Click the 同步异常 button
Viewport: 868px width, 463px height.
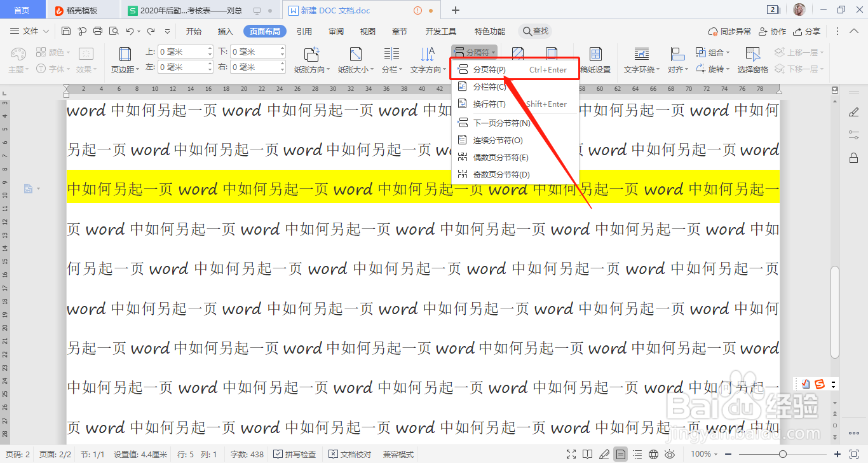pos(732,31)
